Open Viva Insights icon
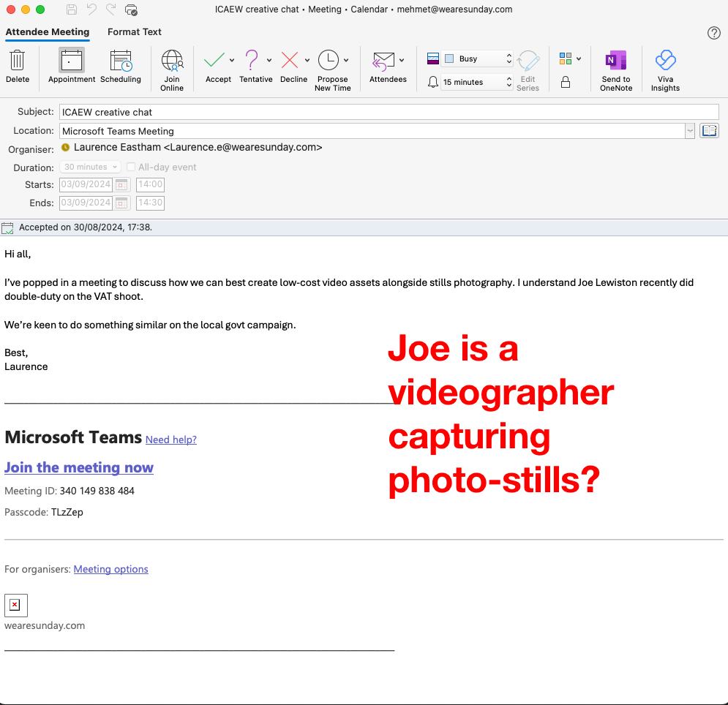Screen dimensions: 728x705 (665, 61)
